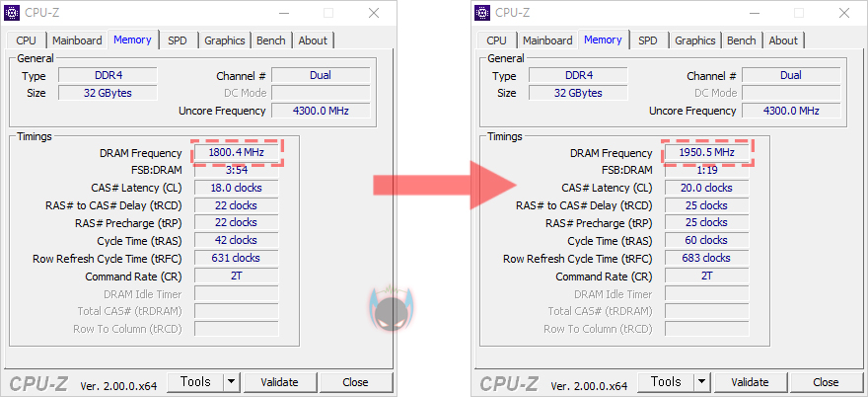Click CAS# Latency value 18.0 clocks
868x397 pixels.
tap(237, 188)
